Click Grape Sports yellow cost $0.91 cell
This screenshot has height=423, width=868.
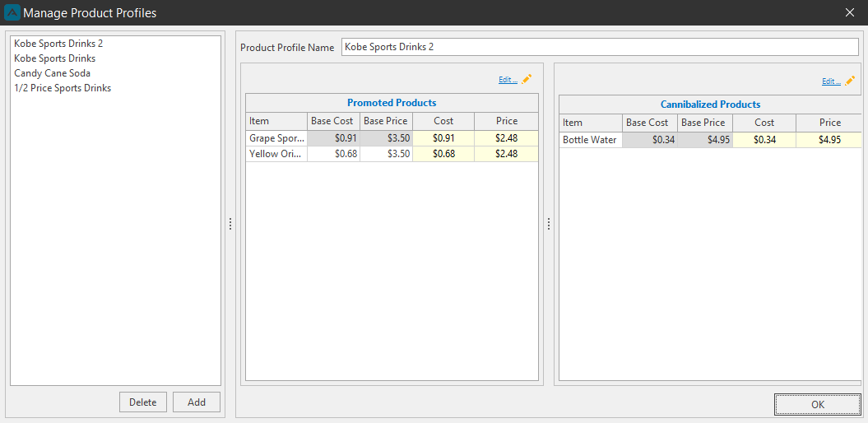click(443, 138)
